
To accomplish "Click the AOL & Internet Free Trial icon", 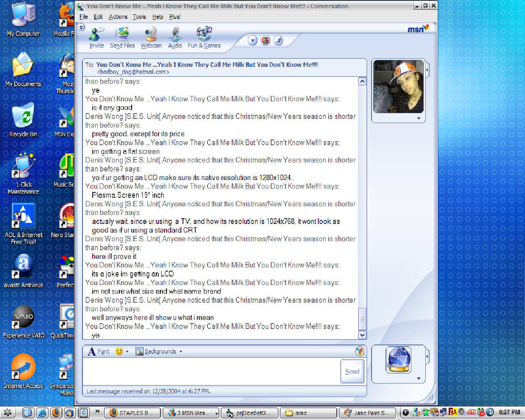I will (x=23, y=224).
